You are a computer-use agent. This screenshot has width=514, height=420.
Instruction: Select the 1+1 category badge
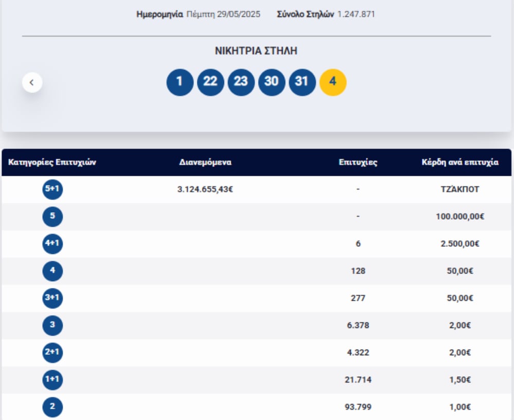coord(52,380)
